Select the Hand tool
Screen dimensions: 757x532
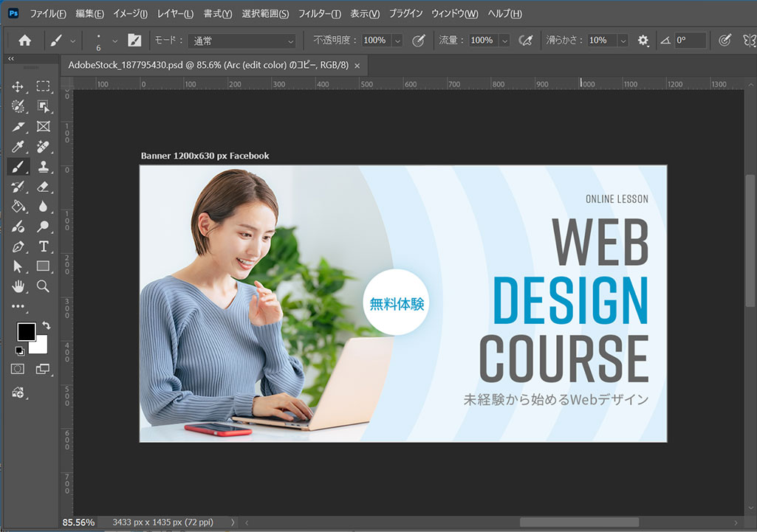[18, 286]
